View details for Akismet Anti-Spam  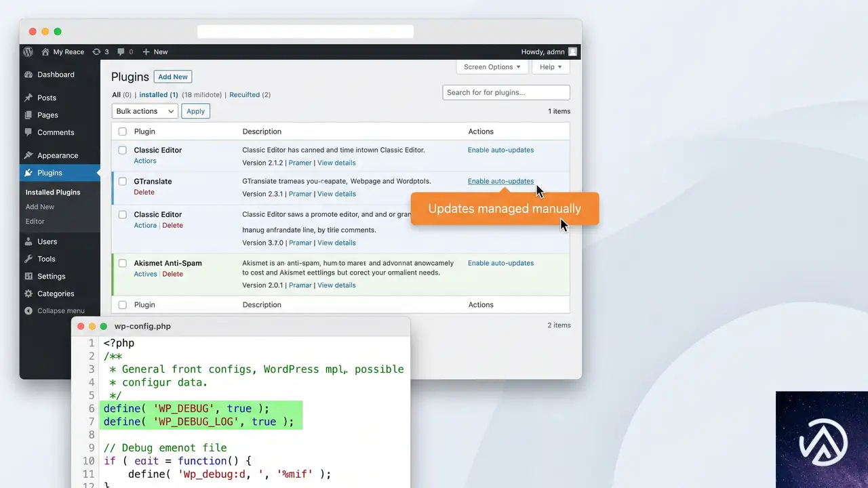pyautogui.click(x=336, y=285)
